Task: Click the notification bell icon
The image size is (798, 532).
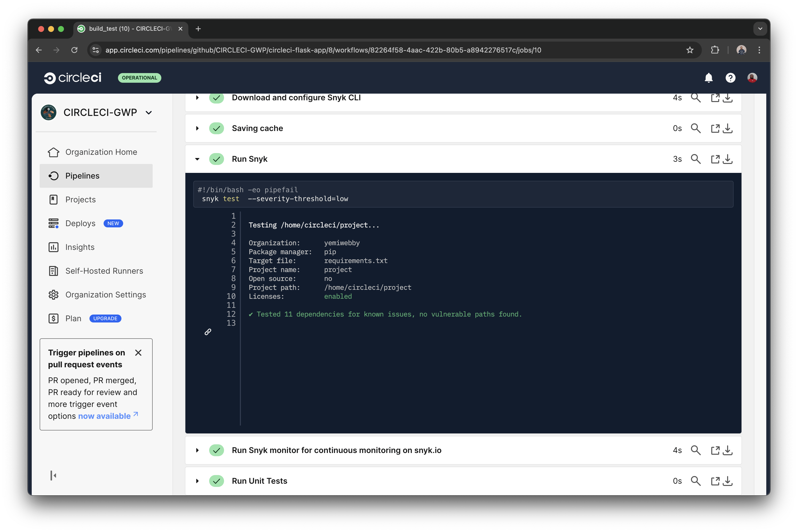Action: coord(709,78)
